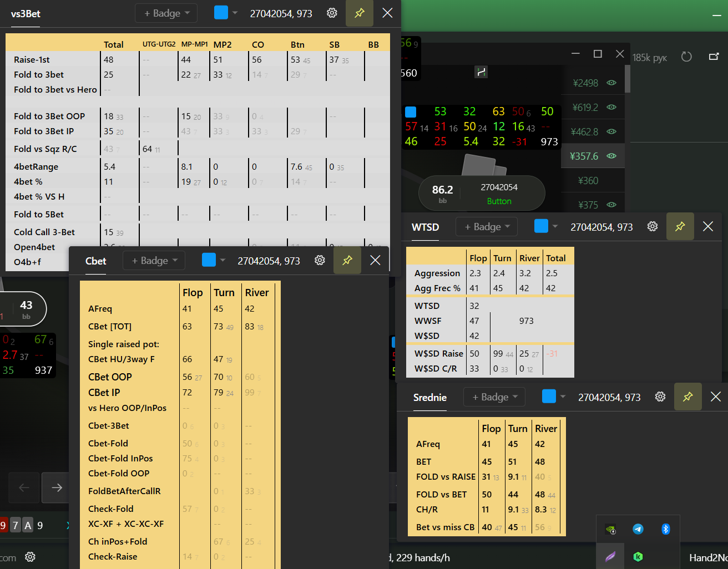This screenshot has height=569, width=728.
Task: Open NVIDIA tray icon
Action: 610,529
